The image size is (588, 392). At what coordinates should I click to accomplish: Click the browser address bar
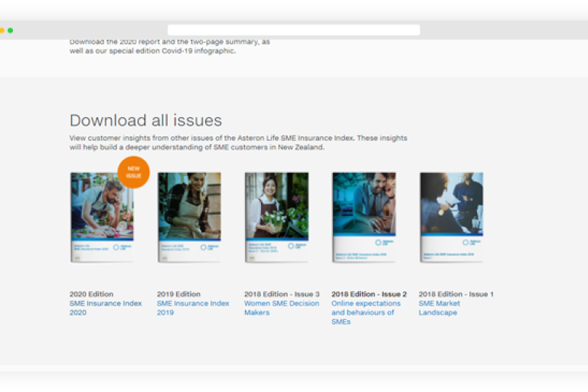tap(294, 30)
